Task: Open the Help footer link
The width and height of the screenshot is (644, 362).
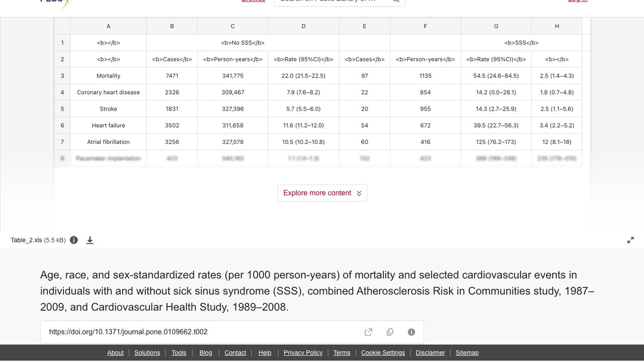Action: 265,353
